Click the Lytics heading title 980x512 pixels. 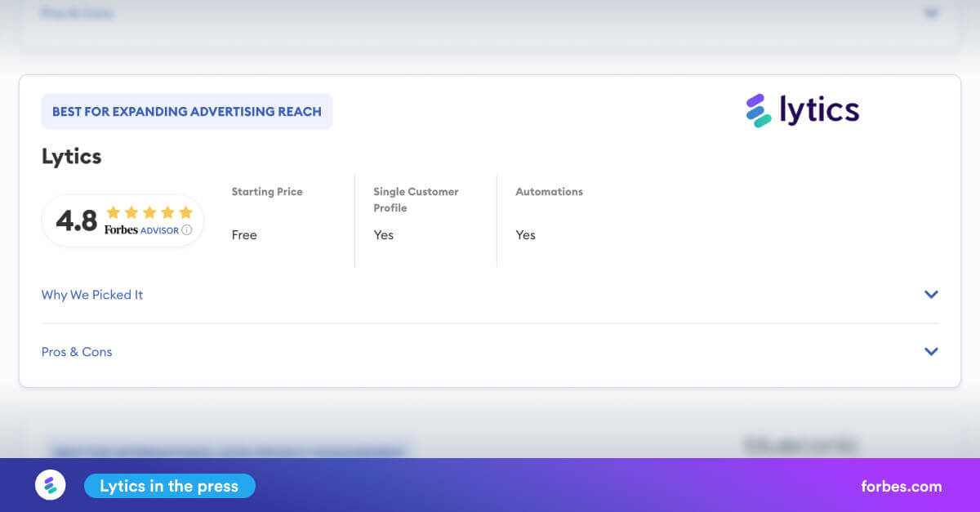(71, 156)
